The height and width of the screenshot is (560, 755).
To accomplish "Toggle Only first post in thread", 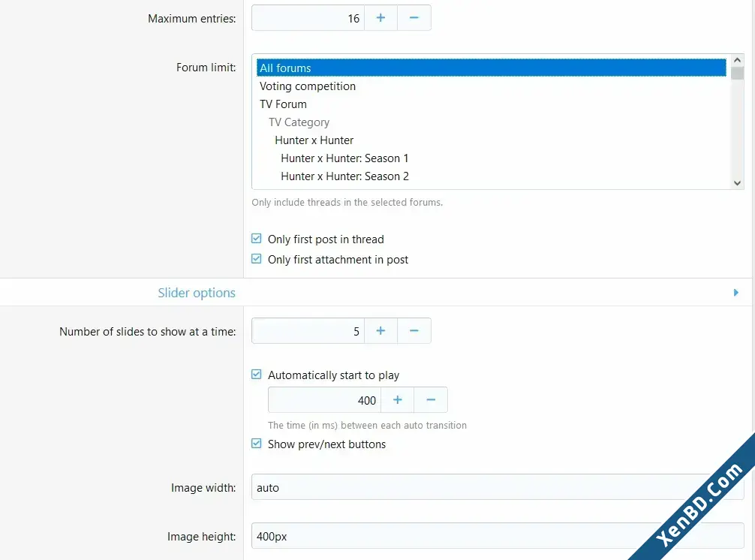I will pyautogui.click(x=257, y=239).
